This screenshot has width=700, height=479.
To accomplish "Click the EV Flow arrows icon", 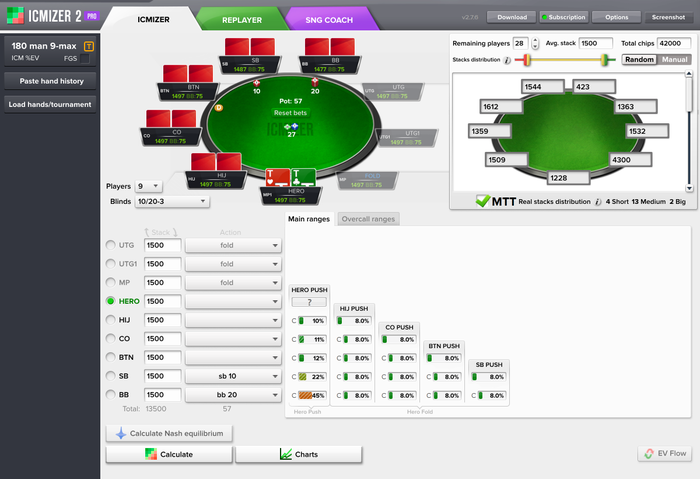I will coord(649,454).
